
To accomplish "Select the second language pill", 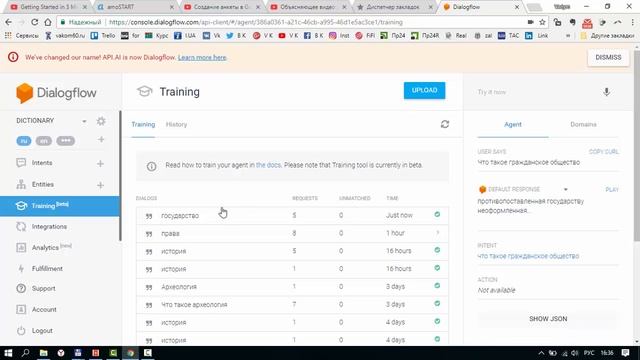I will pyautogui.click(x=44, y=141).
